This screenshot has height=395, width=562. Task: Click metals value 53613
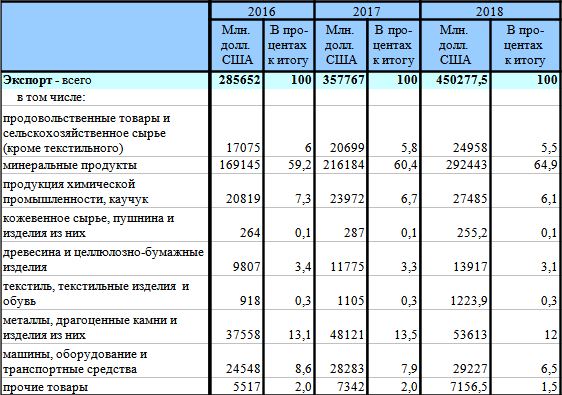pyautogui.click(x=470, y=335)
